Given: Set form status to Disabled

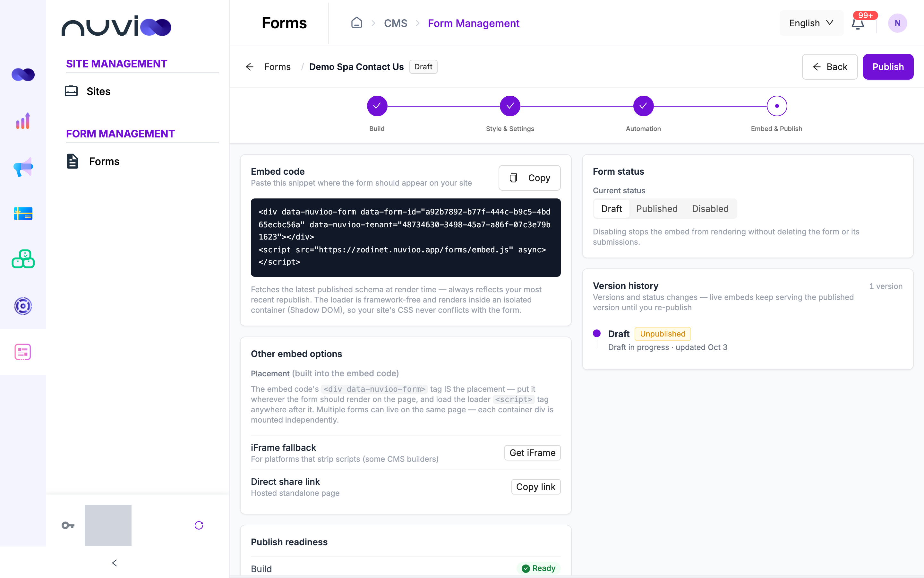Looking at the screenshot, I should click(710, 209).
